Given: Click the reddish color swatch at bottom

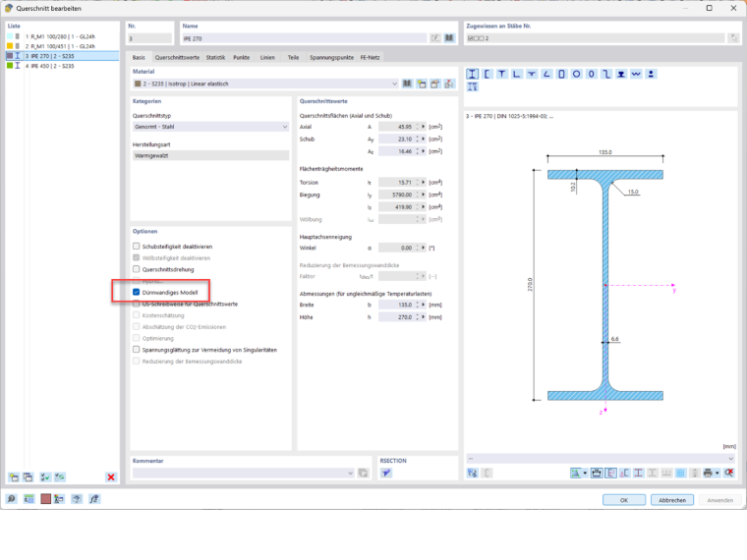Looking at the screenshot, I should pos(46,499).
